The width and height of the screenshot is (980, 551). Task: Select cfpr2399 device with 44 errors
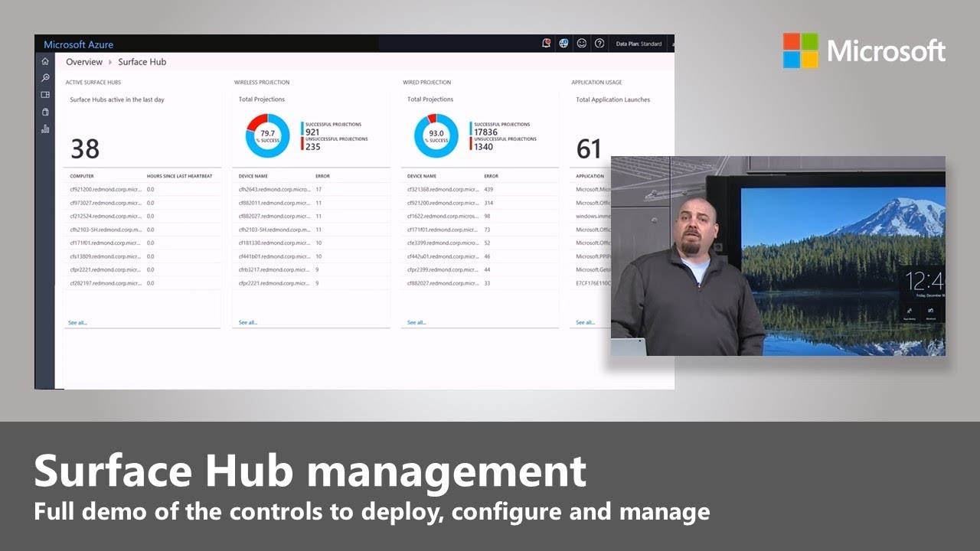coord(480,269)
